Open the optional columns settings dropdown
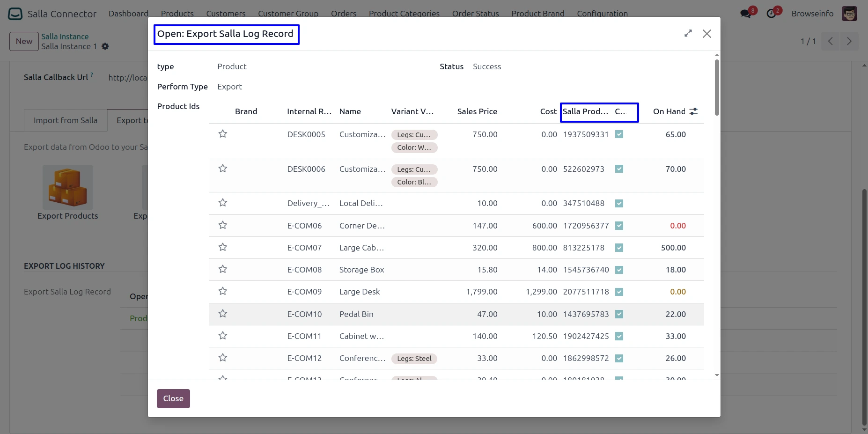 click(694, 111)
